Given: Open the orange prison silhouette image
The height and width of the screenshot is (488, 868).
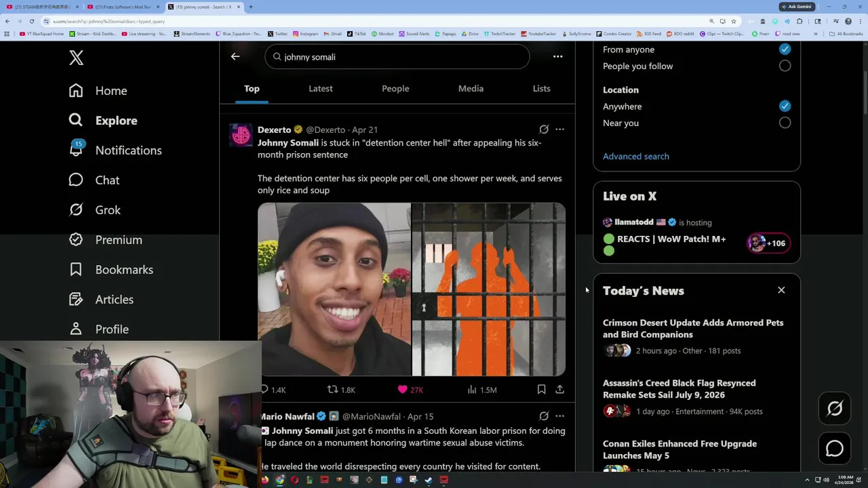Looking at the screenshot, I should [489, 289].
